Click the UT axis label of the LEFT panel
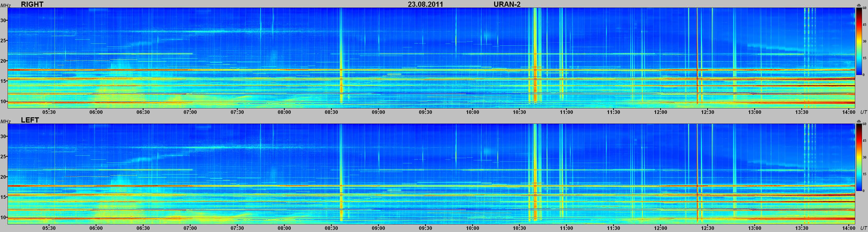868x232 pixels. [863, 228]
